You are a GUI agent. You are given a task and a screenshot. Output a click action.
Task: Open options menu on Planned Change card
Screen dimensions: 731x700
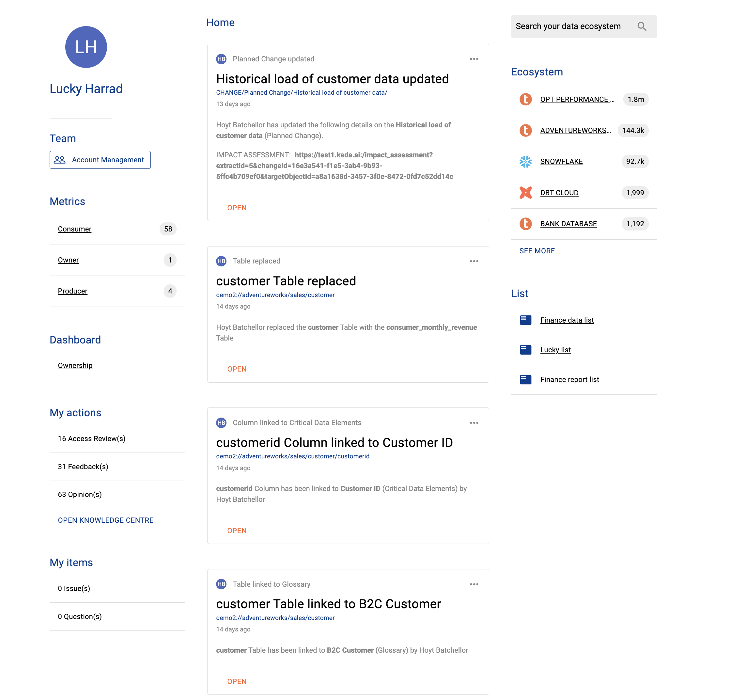click(x=474, y=59)
